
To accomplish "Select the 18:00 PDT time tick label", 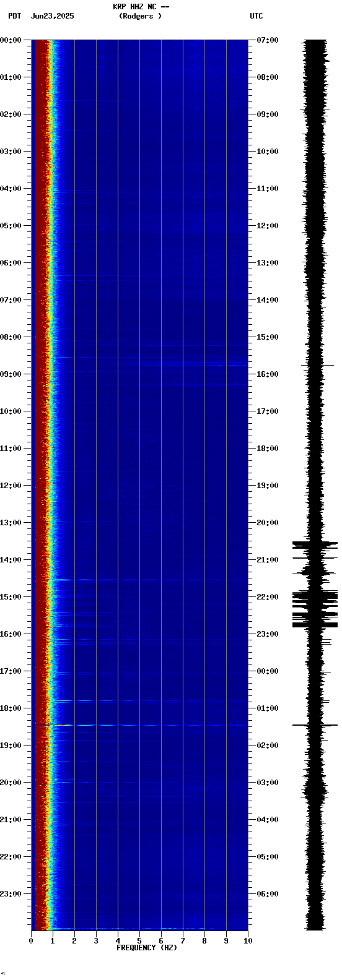I will [x=11, y=708].
